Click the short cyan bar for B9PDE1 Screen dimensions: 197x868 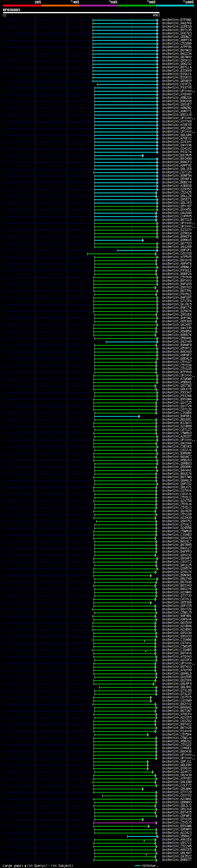tap(117, 417)
